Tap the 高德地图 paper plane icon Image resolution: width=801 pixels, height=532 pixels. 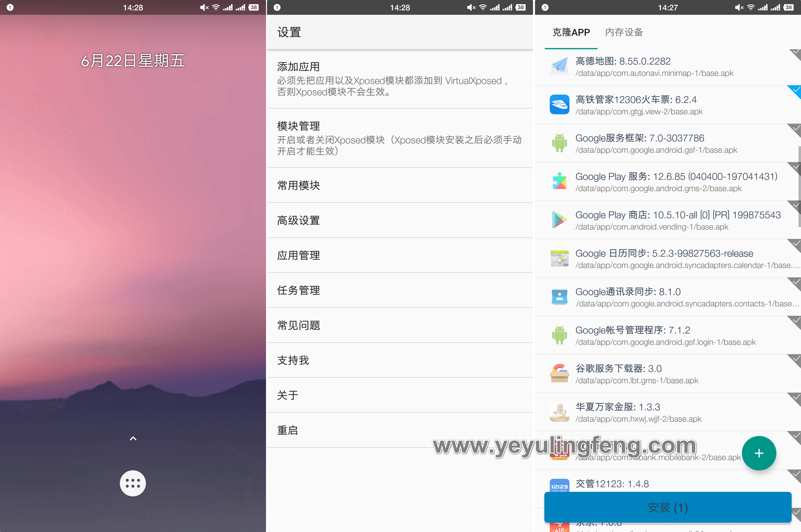(x=559, y=66)
